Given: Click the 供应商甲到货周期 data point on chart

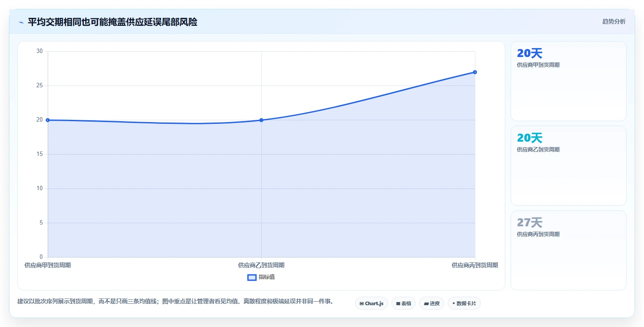Looking at the screenshot, I should coord(48,120).
